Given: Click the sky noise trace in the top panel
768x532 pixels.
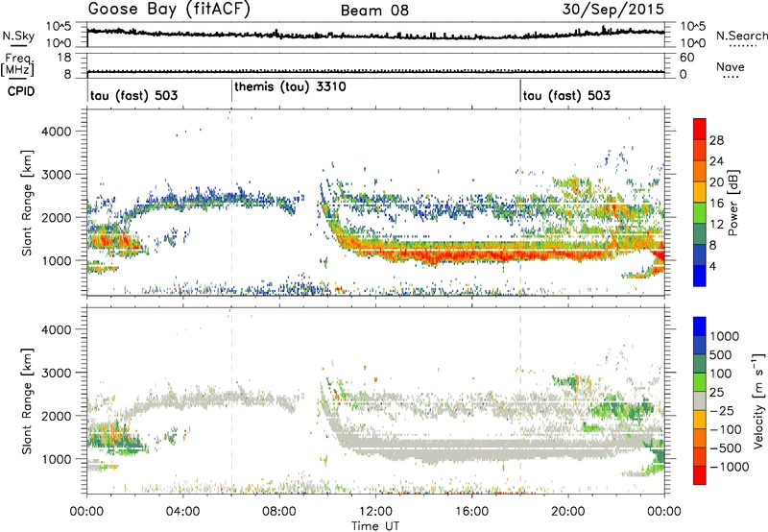Looking at the screenshot, I should click(375, 35).
